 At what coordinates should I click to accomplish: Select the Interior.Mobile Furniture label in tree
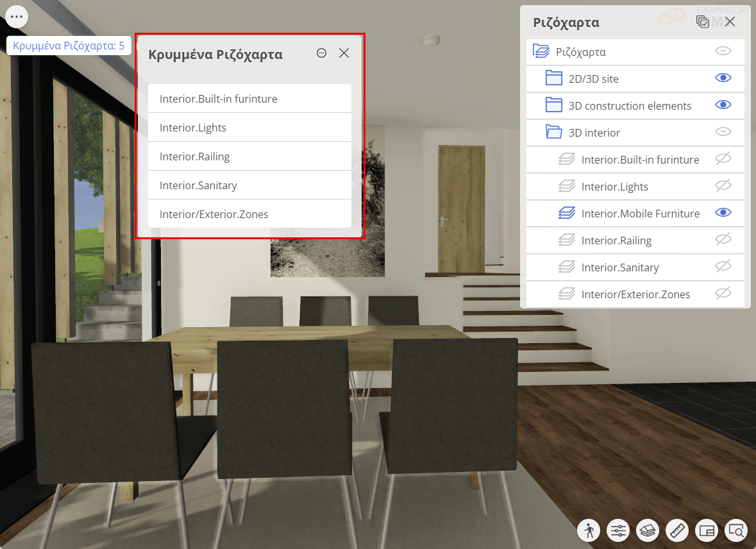(641, 214)
